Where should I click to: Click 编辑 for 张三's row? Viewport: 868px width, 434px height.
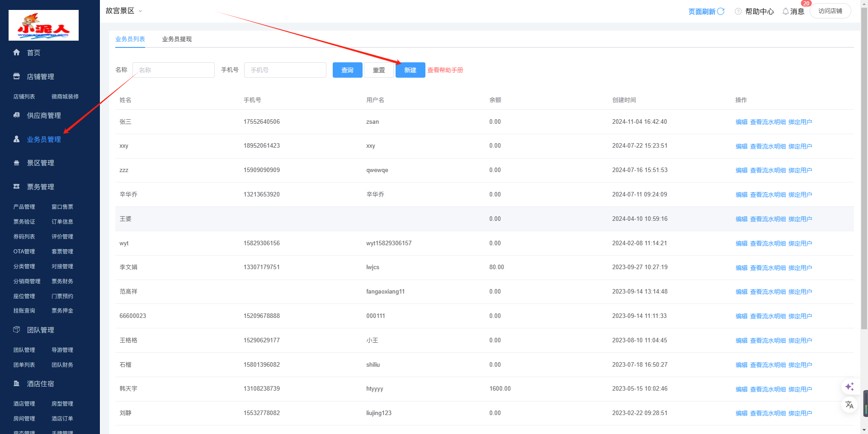coord(741,122)
